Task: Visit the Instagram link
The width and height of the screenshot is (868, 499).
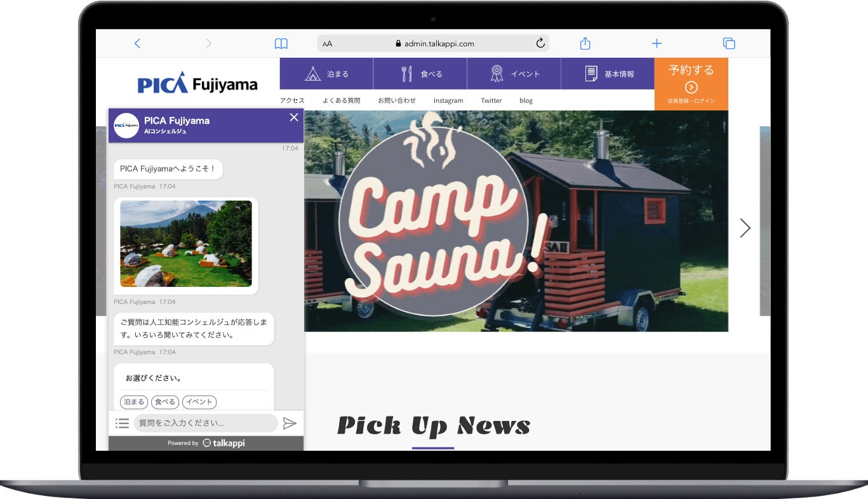Action: click(x=448, y=100)
